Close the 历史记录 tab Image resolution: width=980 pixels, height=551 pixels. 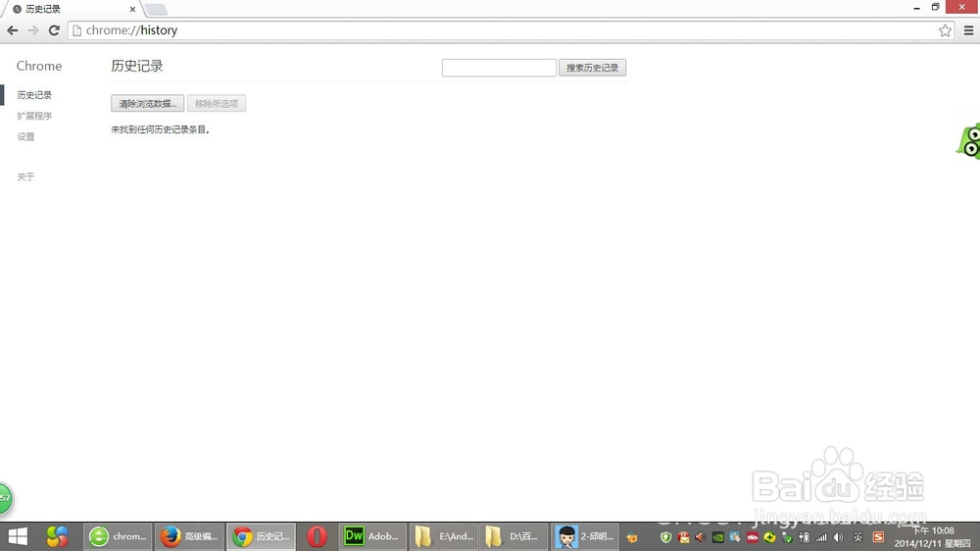tap(132, 10)
